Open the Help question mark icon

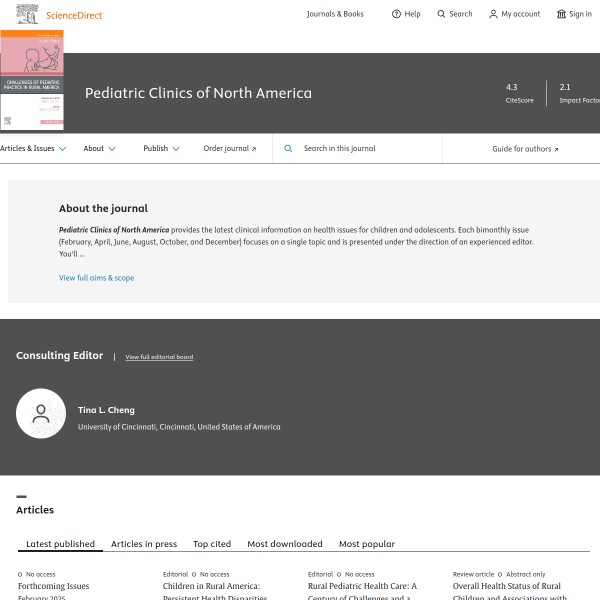click(x=396, y=14)
